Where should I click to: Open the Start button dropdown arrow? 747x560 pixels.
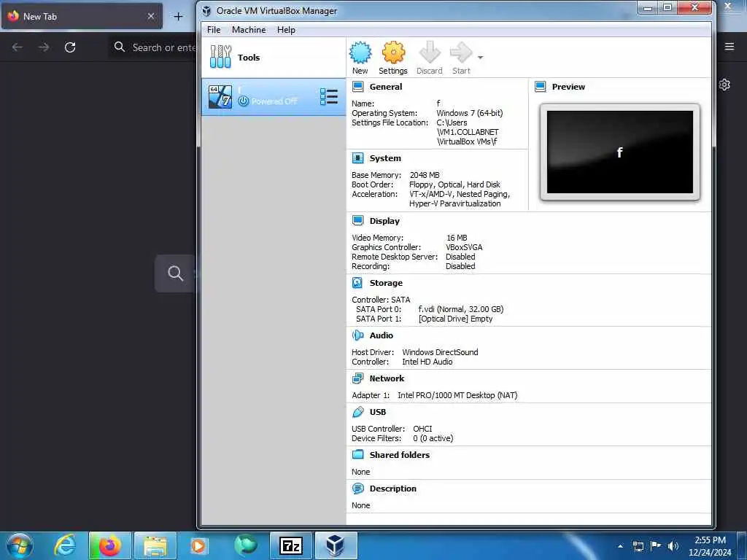coord(480,58)
